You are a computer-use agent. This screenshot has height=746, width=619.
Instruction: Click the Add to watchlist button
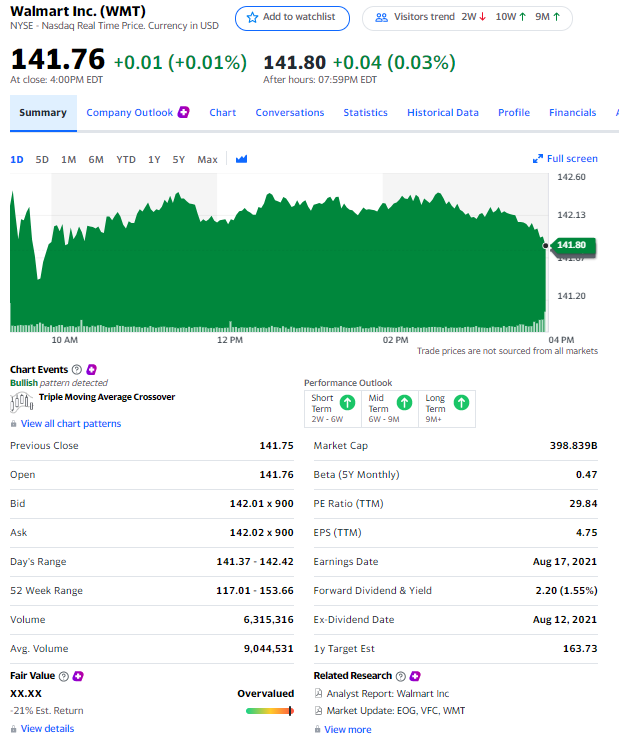tap(292, 18)
